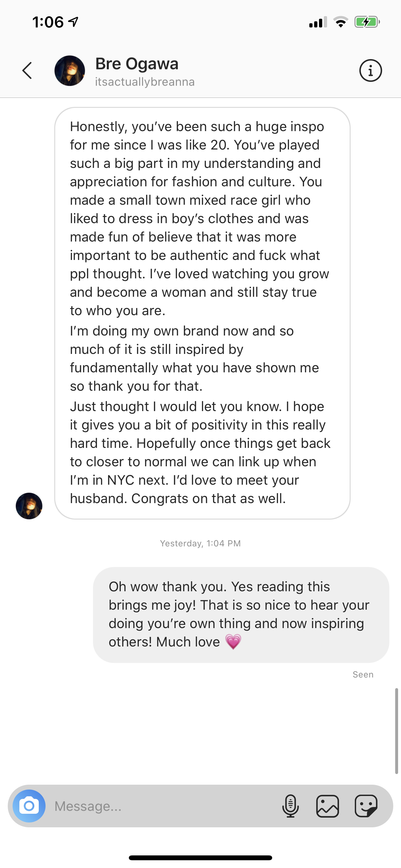
Task: Tap the Wi-Fi status icon
Action: coord(341,22)
